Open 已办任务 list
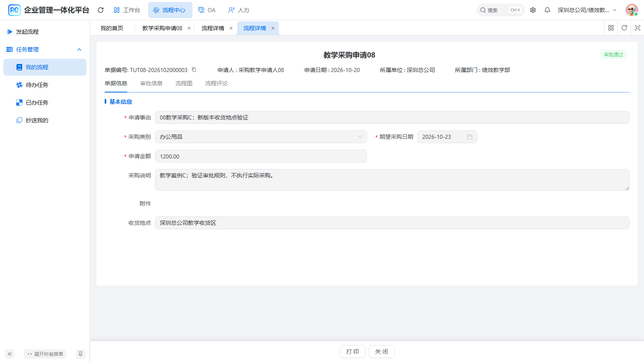Viewport: 644px width, 362px height. coord(45,103)
